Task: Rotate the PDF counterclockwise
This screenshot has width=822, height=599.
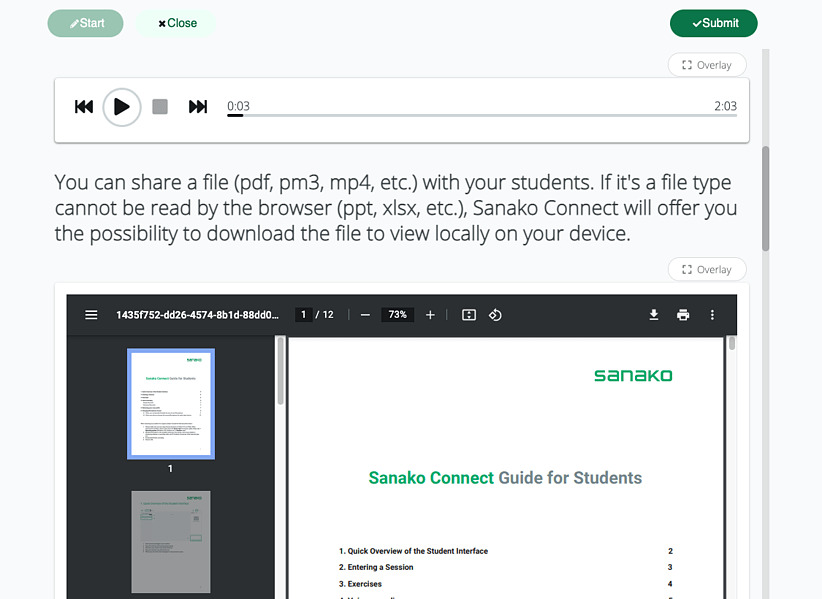Action: 495,315
